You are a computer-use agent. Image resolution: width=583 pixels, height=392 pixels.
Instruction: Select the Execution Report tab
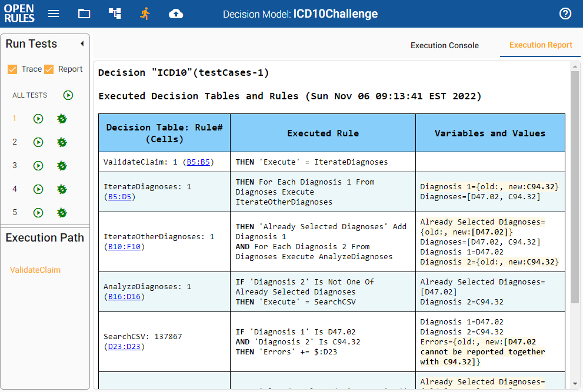click(x=540, y=45)
